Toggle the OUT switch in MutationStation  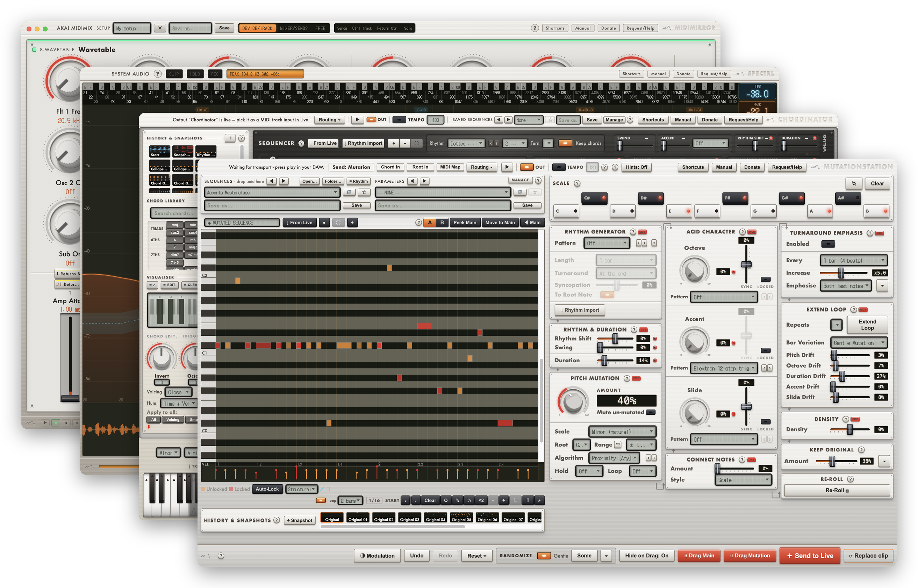(x=526, y=167)
